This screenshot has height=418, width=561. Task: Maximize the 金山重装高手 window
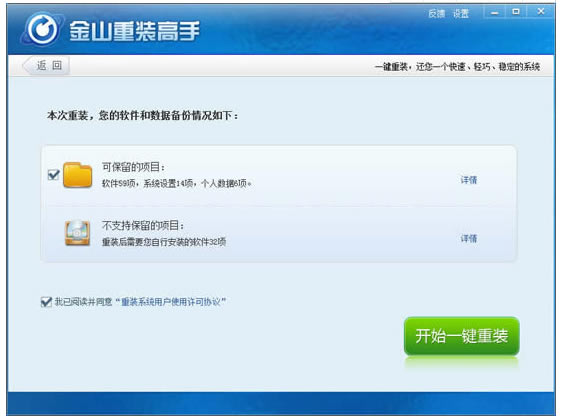point(516,12)
